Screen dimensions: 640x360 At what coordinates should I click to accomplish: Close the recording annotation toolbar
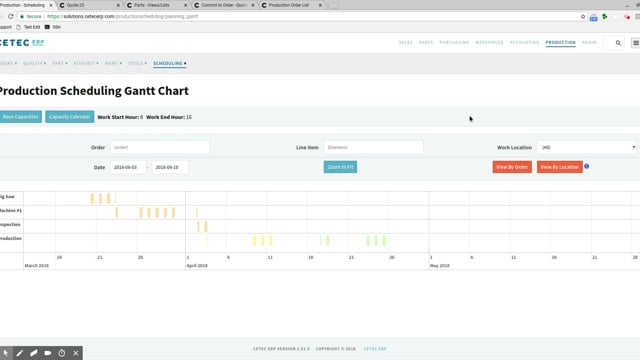(76, 353)
